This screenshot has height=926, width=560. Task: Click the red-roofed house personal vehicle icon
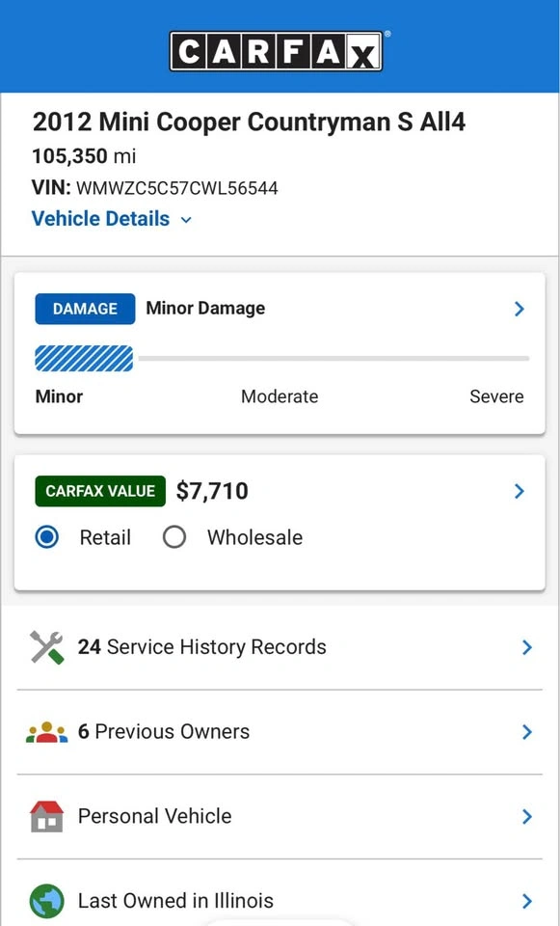pyautogui.click(x=46, y=817)
